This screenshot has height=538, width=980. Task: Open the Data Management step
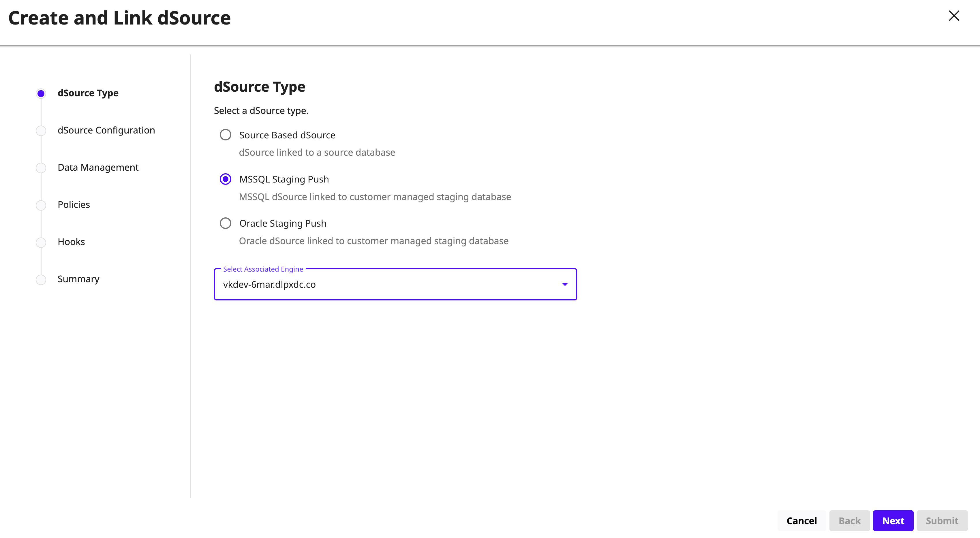(x=98, y=167)
